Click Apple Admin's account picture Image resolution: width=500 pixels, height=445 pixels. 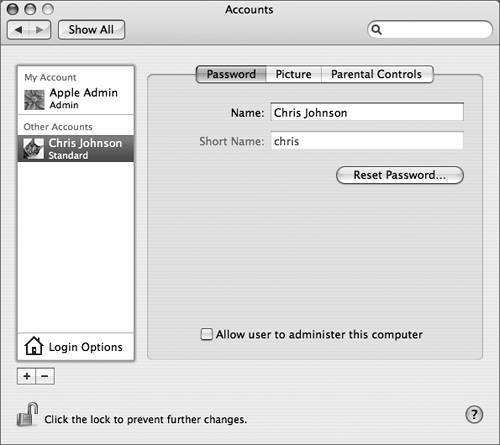34,100
